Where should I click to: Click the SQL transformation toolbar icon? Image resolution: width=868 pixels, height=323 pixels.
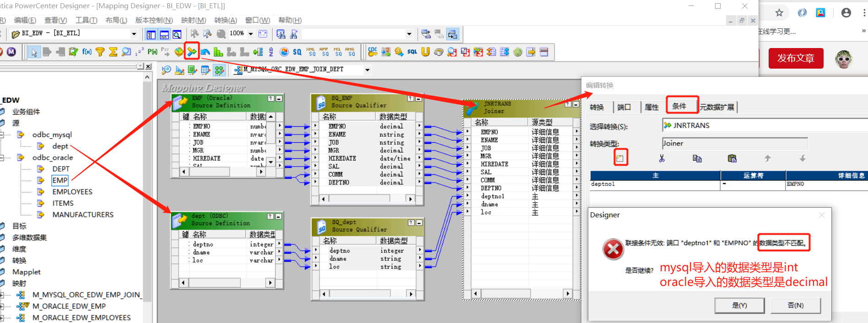pos(412,52)
